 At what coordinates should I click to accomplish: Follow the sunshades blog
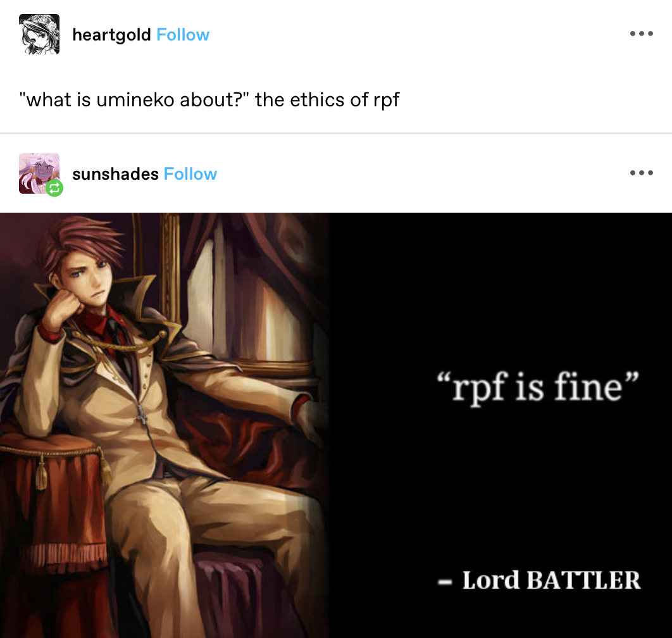coord(190,174)
